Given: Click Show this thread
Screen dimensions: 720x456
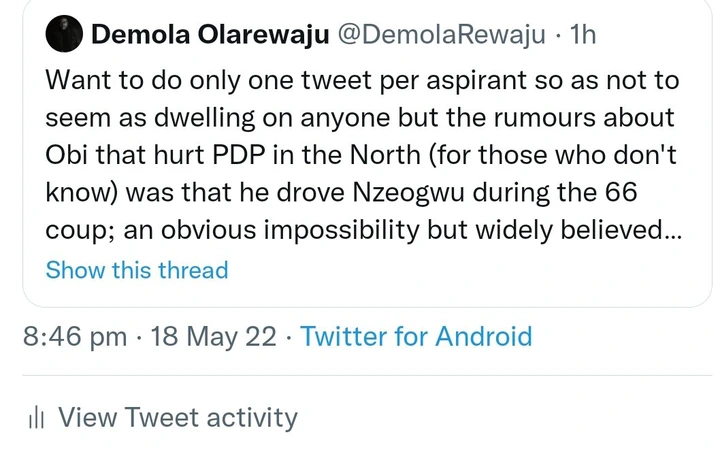Looking at the screenshot, I should click(137, 270).
